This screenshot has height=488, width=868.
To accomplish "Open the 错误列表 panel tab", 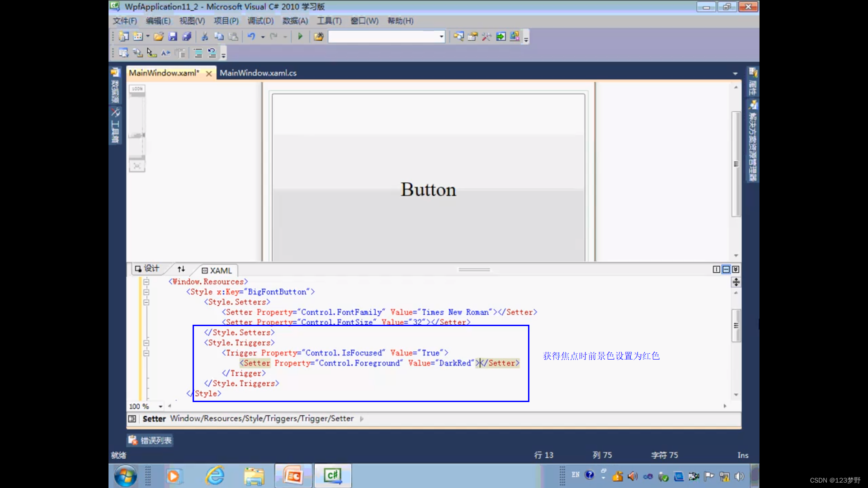I will pos(150,440).
